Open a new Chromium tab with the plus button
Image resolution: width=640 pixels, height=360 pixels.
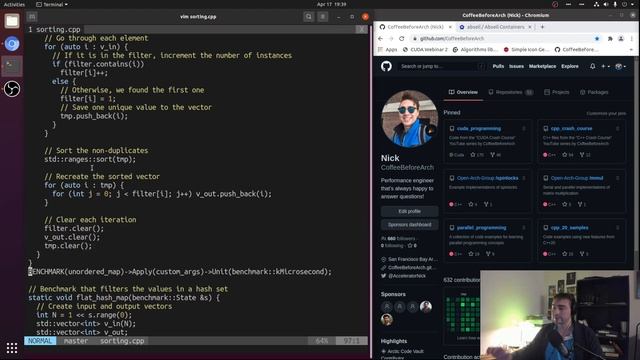point(542,27)
